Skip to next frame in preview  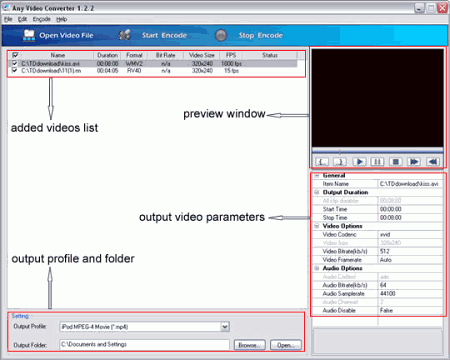click(414, 162)
